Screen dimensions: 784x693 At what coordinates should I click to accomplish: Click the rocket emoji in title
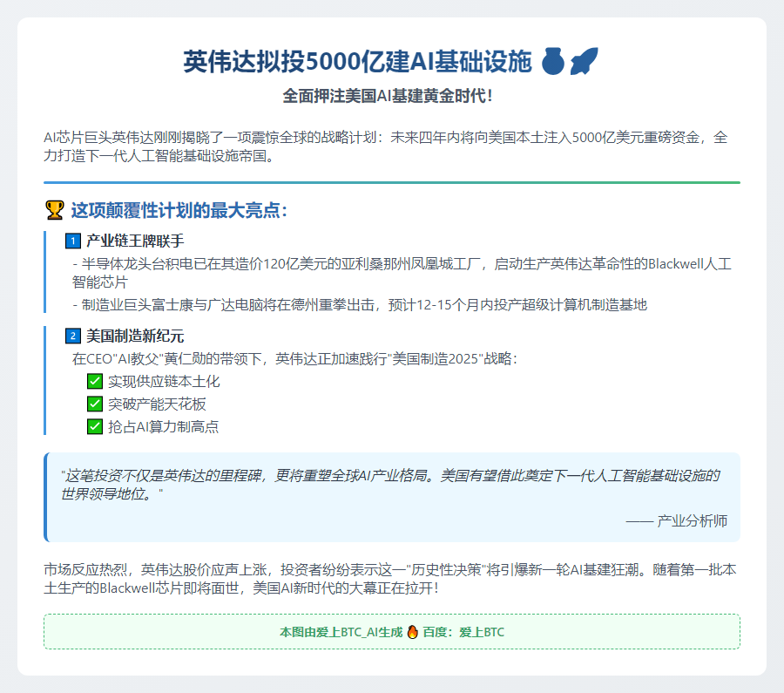click(x=584, y=62)
